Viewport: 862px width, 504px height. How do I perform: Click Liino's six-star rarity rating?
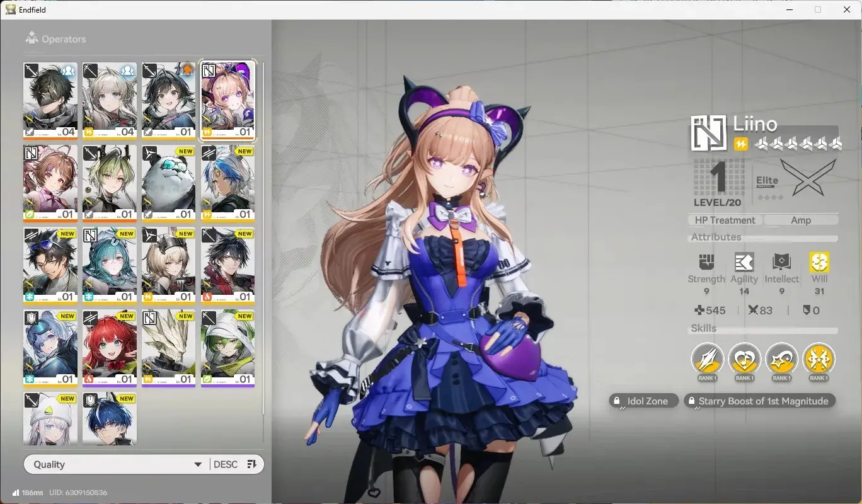pyautogui.click(x=798, y=144)
